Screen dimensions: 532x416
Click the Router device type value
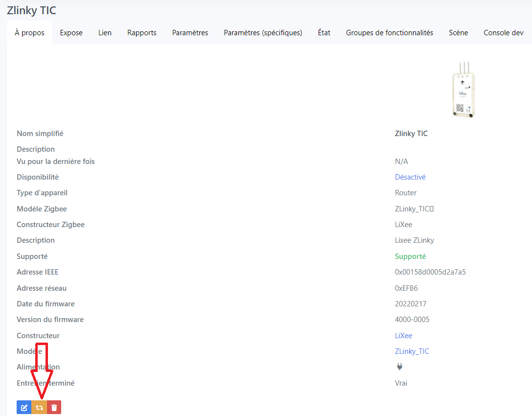pos(405,193)
